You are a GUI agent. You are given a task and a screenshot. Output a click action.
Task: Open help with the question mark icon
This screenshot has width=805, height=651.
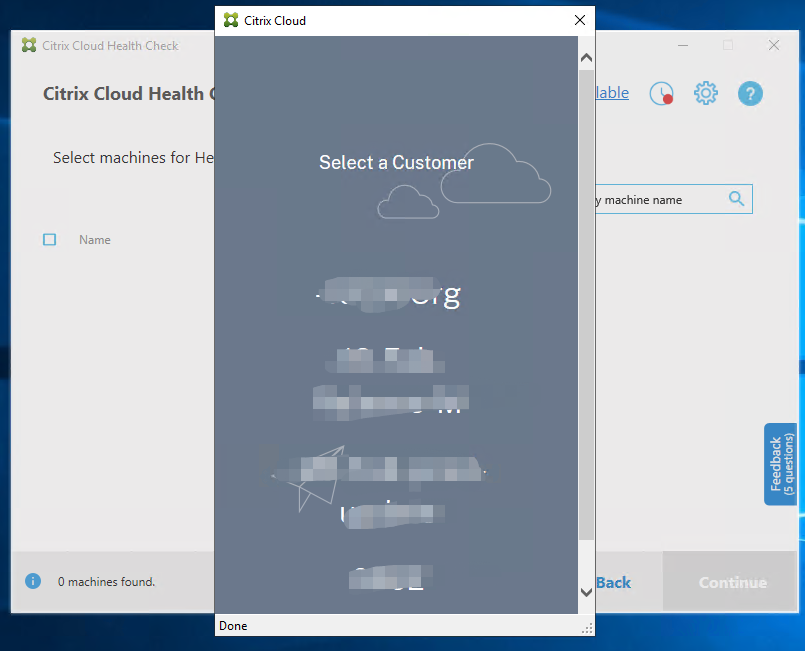click(750, 94)
